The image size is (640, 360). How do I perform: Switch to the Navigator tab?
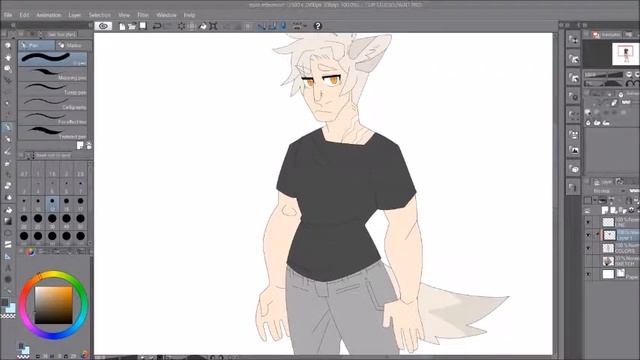[607, 35]
